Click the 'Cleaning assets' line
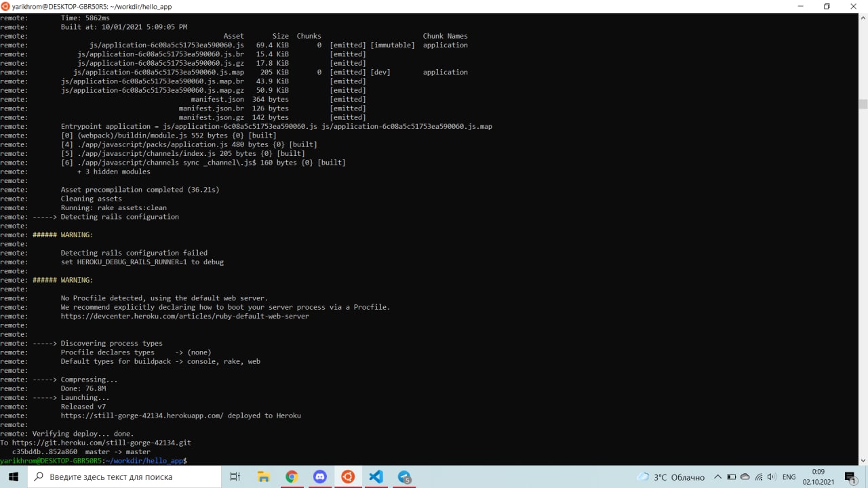 (x=91, y=199)
